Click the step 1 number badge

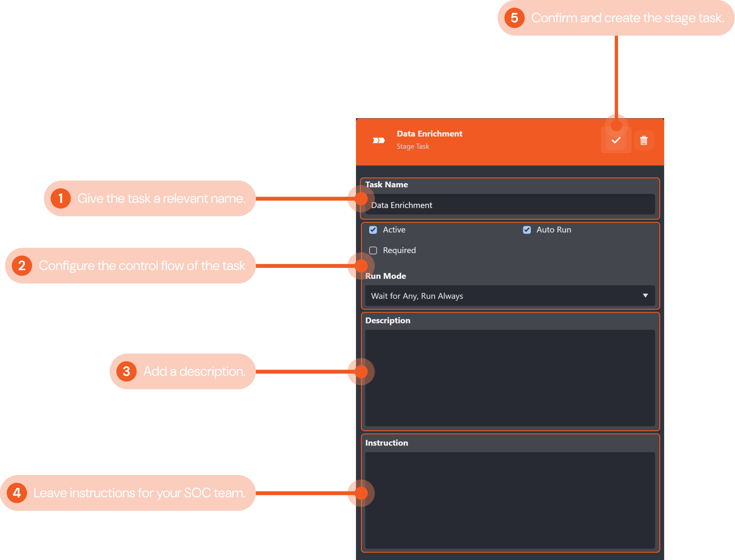[61, 199]
